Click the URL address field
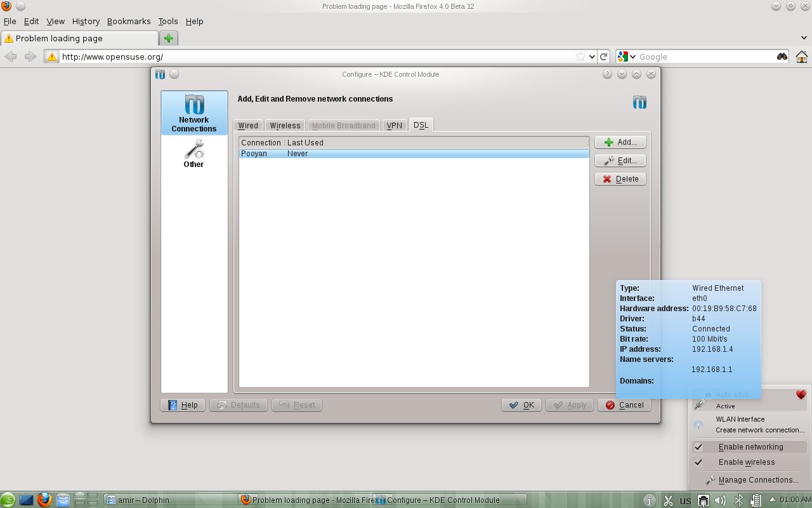The image size is (812, 508). 317,57
